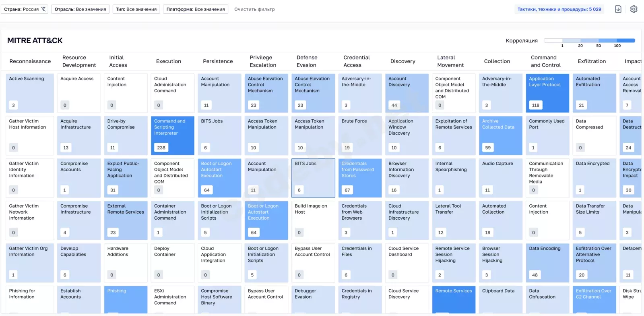Click the 118 count badge
Screen dimensions: 644x316
tap(535, 105)
